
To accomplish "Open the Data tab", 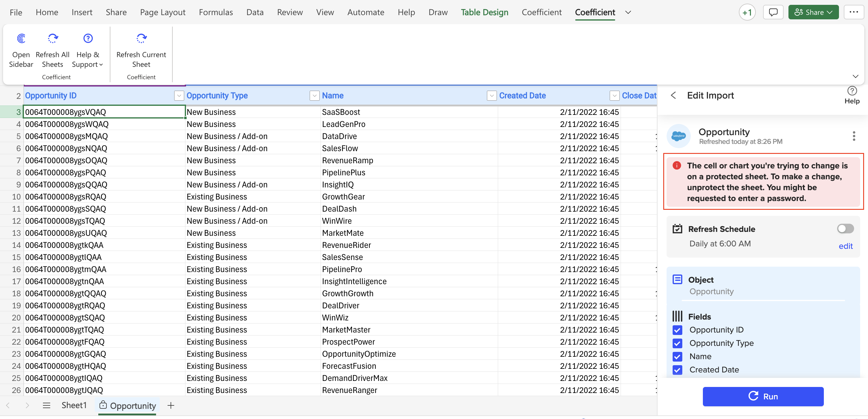I will tap(255, 12).
